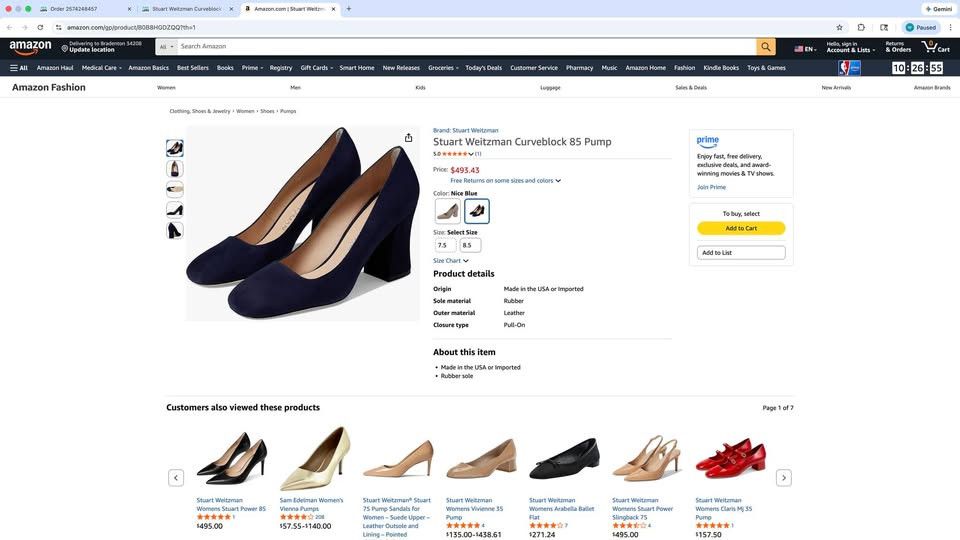Viewport: 960px width, 540px height.
Task: Click the Gemini button
Action: pyautogui.click(x=939, y=9)
